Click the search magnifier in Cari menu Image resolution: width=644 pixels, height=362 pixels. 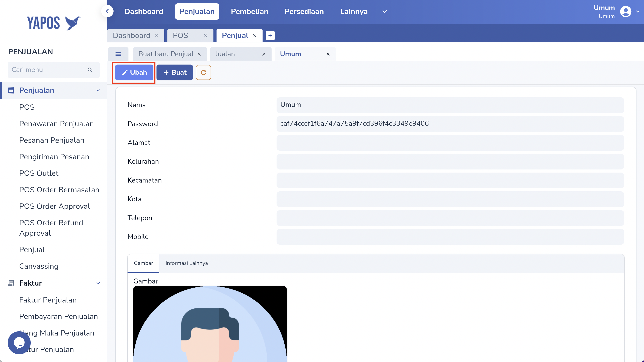90,70
